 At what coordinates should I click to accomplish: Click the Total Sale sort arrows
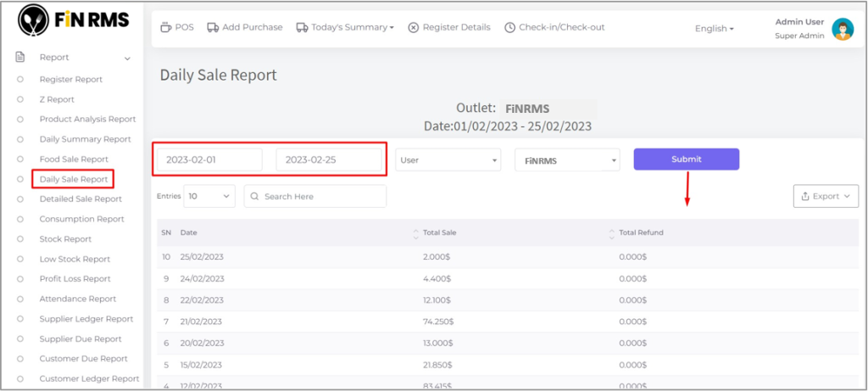[415, 232]
